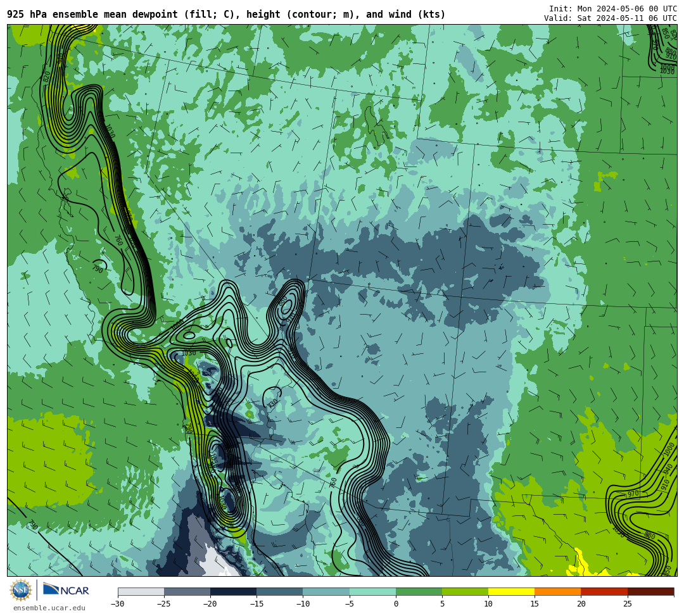This screenshot has width=684, height=616.
Task: Click the positive colorbar label '5'
Action: [442, 604]
